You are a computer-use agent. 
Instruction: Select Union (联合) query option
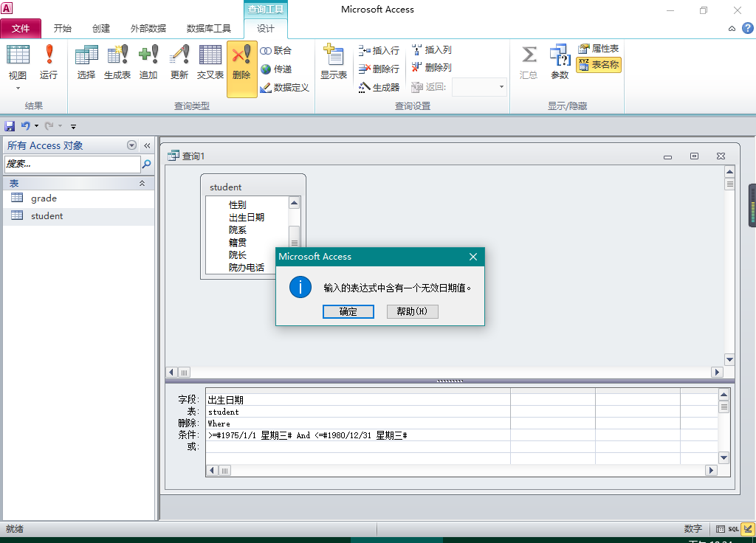pyautogui.click(x=276, y=51)
